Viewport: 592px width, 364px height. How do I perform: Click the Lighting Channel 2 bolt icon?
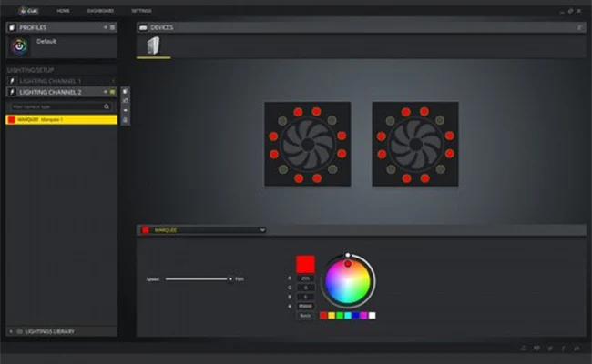tap(12, 92)
